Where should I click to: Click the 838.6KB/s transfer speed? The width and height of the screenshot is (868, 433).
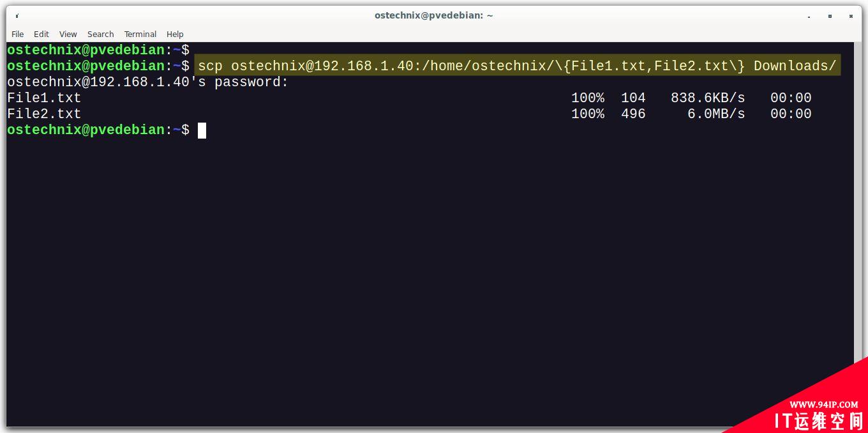click(x=708, y=98)
